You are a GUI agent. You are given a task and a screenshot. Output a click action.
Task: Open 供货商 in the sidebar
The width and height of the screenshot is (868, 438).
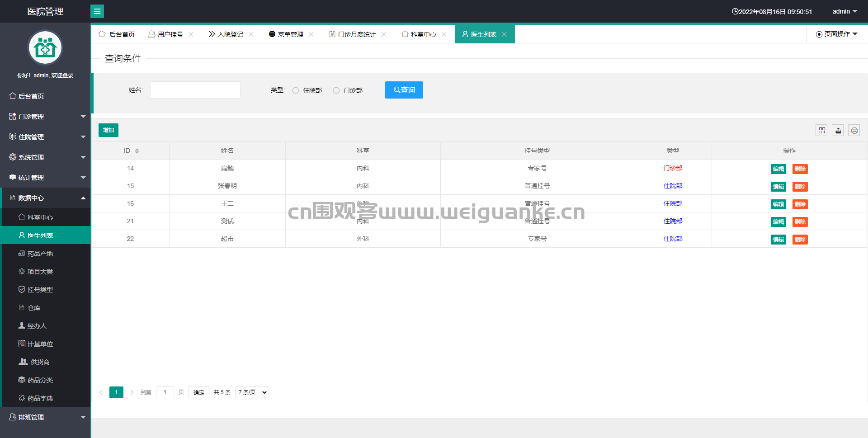pyautogui.click(x=45, y=362)
